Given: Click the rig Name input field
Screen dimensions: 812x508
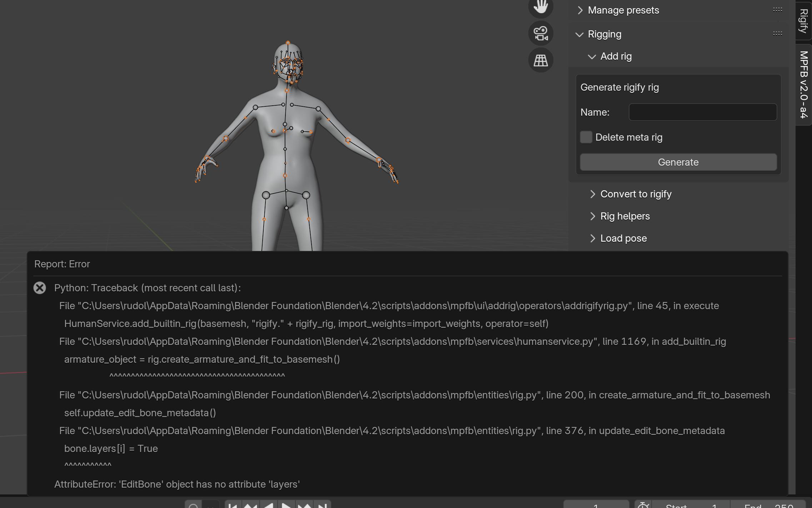Looking at the screenshot, I should (702, 112).
